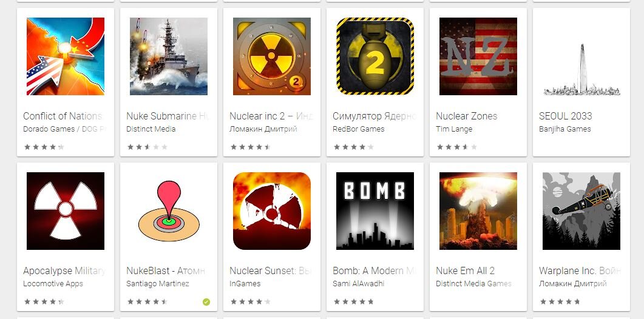Visit developer Tim Lange's page
Image resolution: width=644 pixels, height=319 pixels.
click(454, 129)
